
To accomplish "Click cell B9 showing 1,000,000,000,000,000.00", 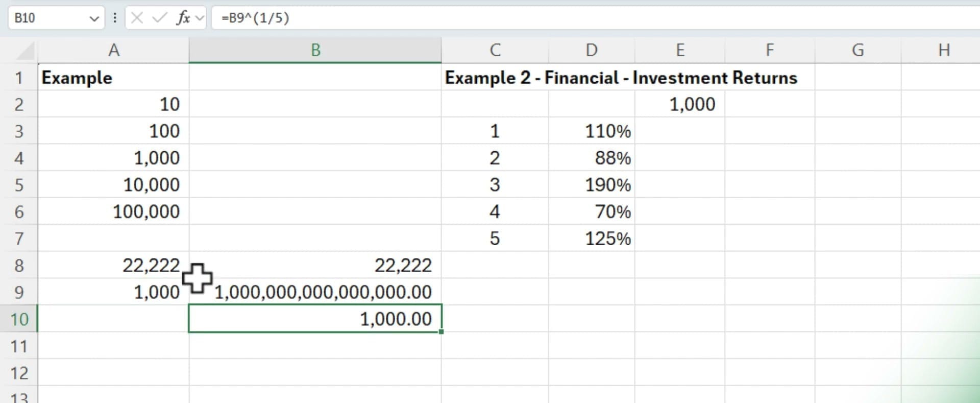I will pos(315,292).
